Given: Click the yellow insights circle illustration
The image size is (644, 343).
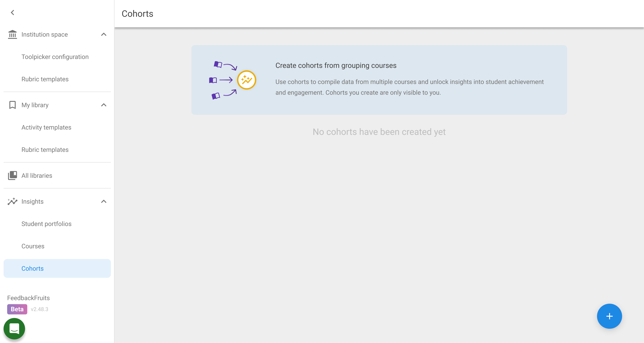Looking at the screenshot, I should point(247,80).
